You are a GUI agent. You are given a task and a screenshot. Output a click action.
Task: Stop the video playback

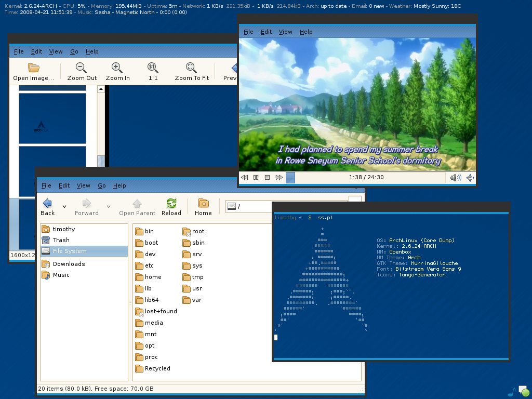coord(268,178)
